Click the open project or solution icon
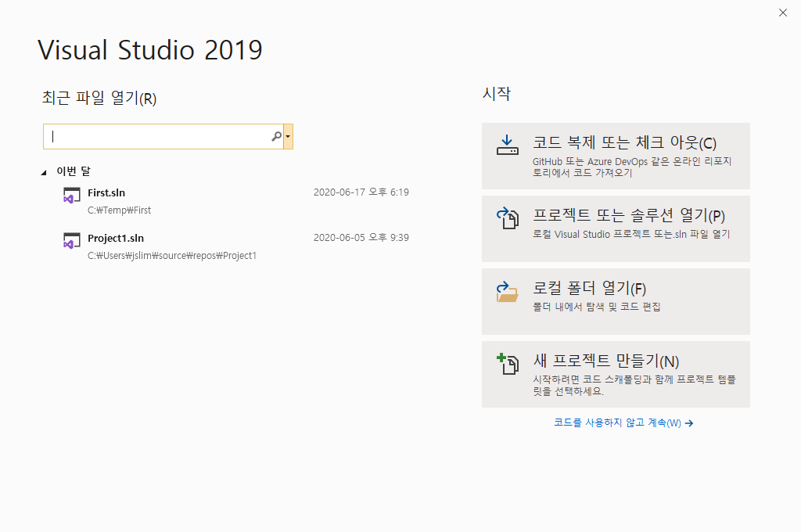 [507, 217]
